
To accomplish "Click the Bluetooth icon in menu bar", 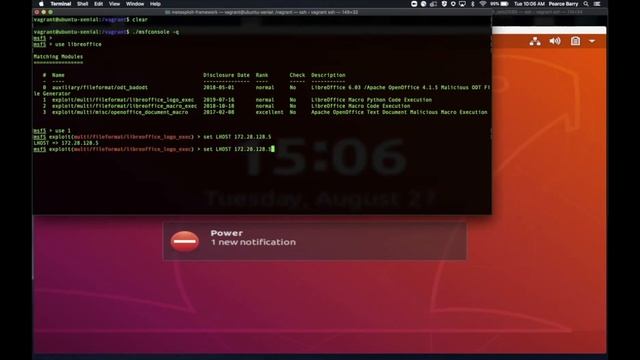I will (473, 4).
